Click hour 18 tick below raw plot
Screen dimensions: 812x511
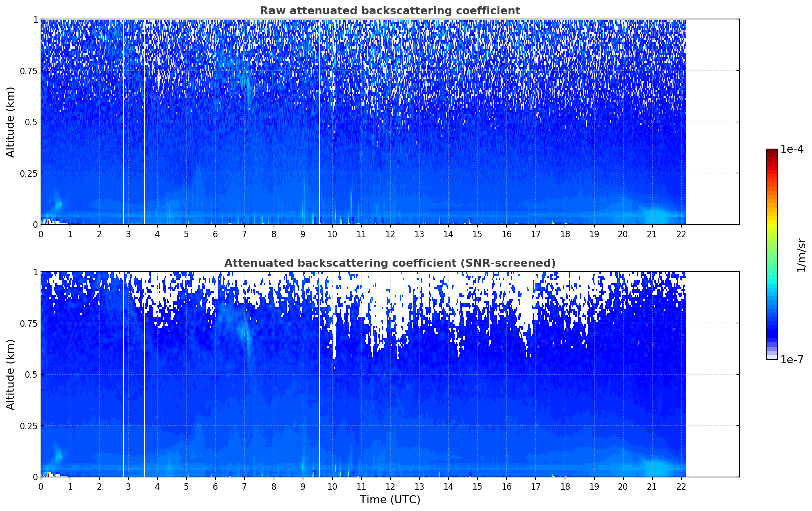tap(565, 234)
